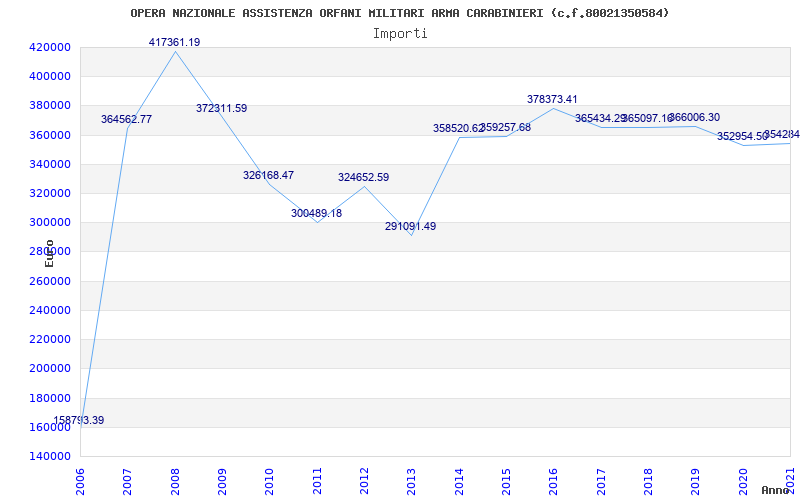Click the 2013 x-axis year label

click(412, 482)
